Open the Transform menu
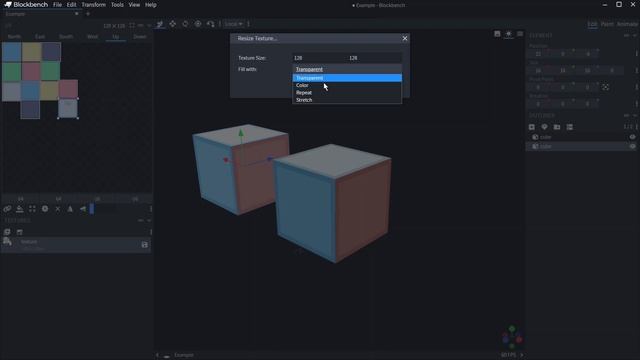This screenshot has width=640, height=360. (x=93, y=5)
